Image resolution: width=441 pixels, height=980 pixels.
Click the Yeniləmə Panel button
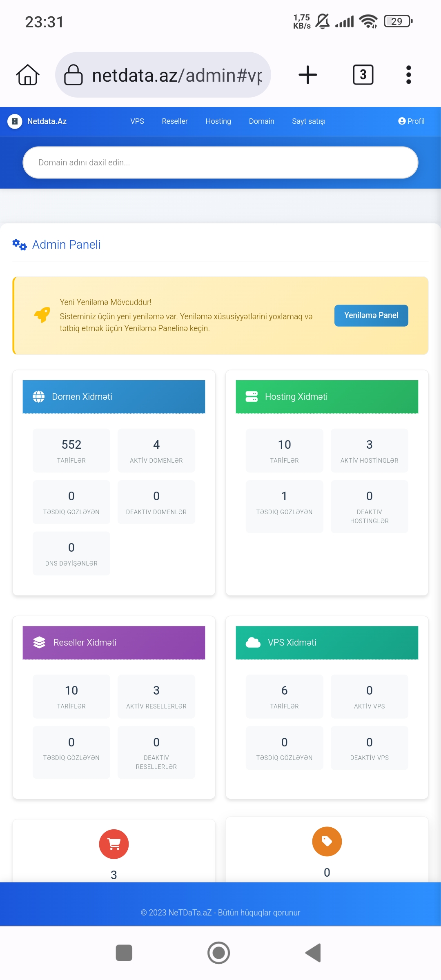(371, 316)
